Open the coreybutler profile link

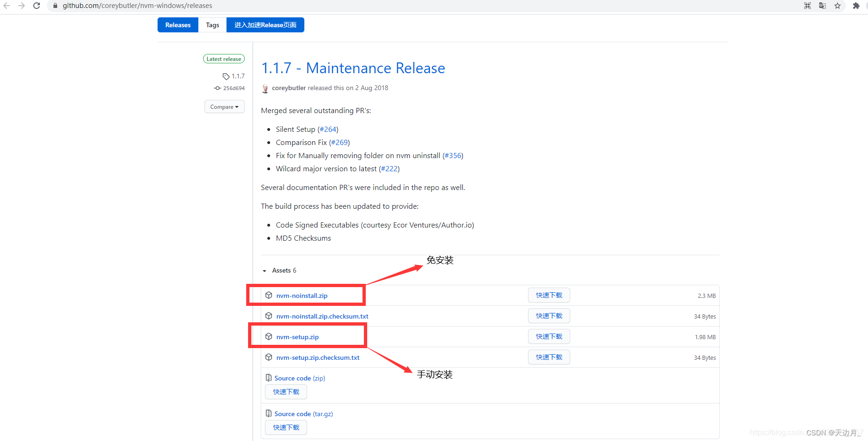click(289, 88)
